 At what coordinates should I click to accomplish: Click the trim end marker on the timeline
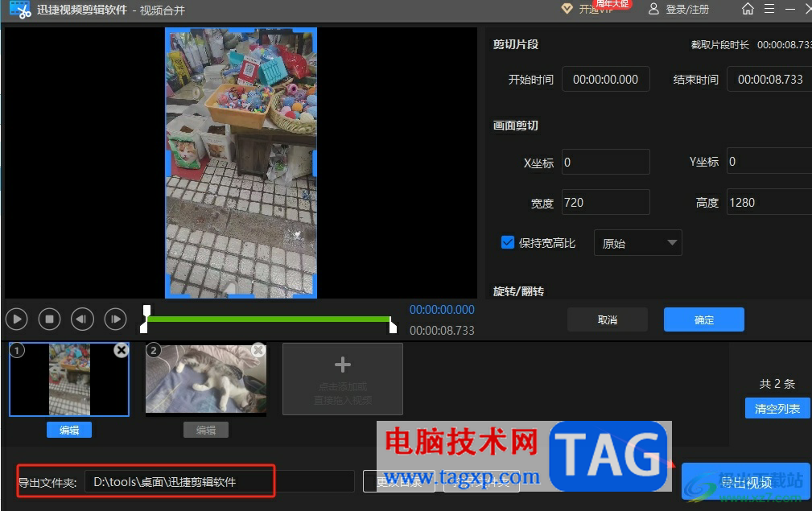click(393, 324)
